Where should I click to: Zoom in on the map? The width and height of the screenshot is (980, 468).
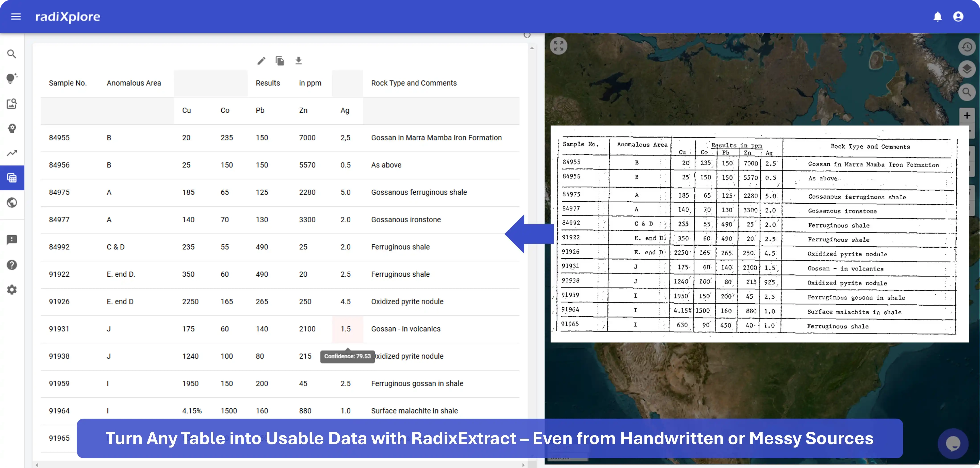click(967, 115)
